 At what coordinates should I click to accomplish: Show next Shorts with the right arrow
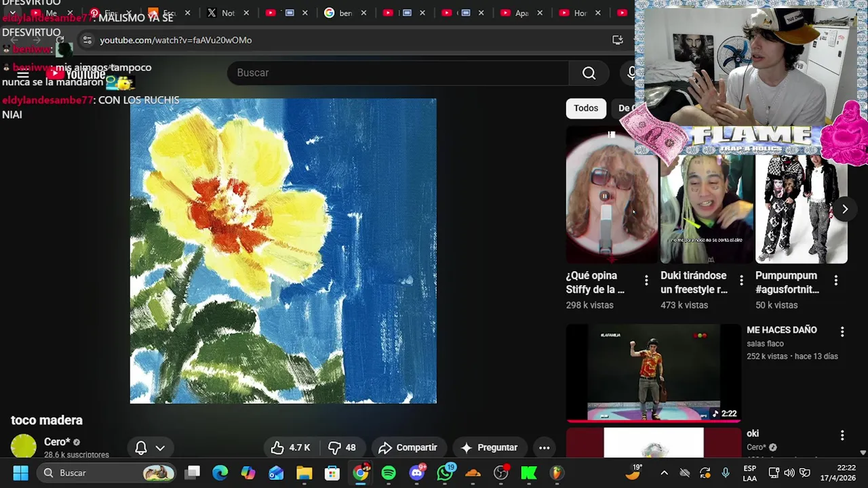845,209
